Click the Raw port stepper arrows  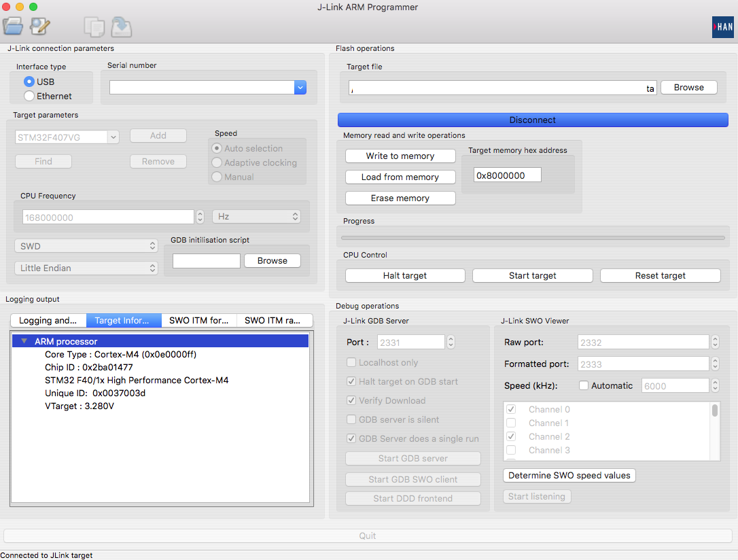click(x=716, y=342)
